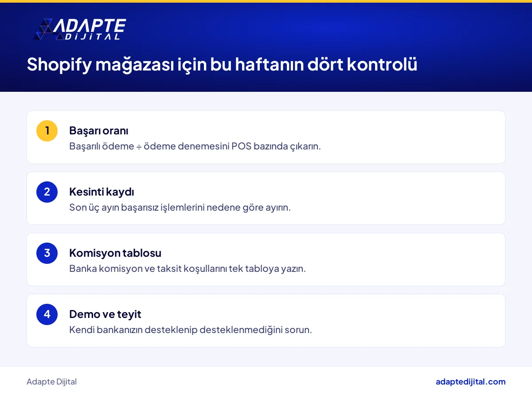Click the text 'Başarılı ödeme ÷ ödeme denemesini POS bazında çıkarın.'
This screenshot has height=404, width=532.
(x=195, y=146)
